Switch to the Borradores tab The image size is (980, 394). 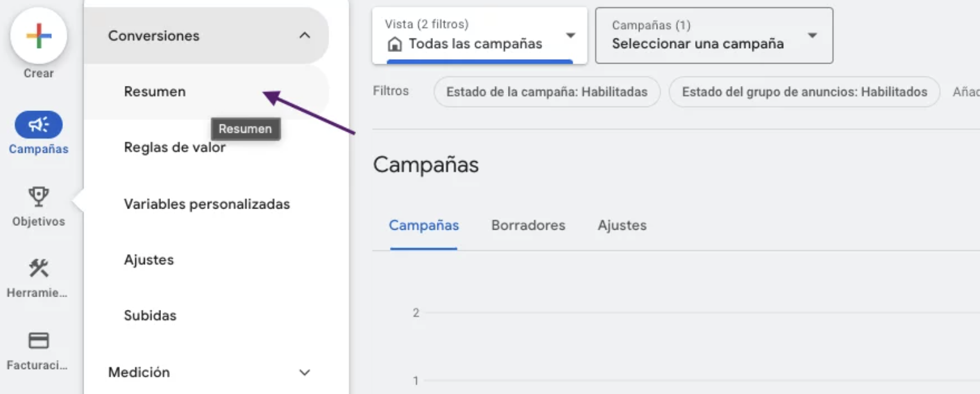528,225
